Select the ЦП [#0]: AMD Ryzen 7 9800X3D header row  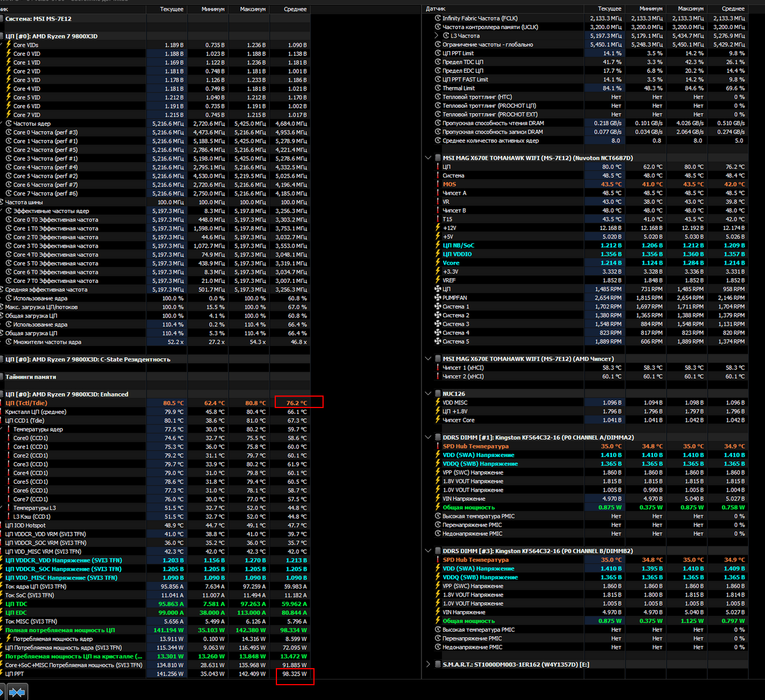(x=155, y=36)
